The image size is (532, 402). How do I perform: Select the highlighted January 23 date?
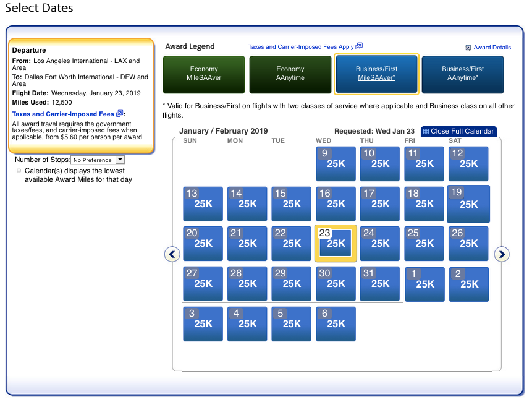pyautogui.click(x=336, y=244)
